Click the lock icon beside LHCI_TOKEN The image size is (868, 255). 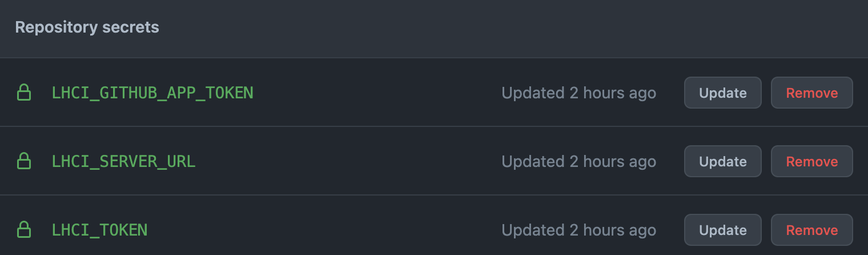[23, 230]
